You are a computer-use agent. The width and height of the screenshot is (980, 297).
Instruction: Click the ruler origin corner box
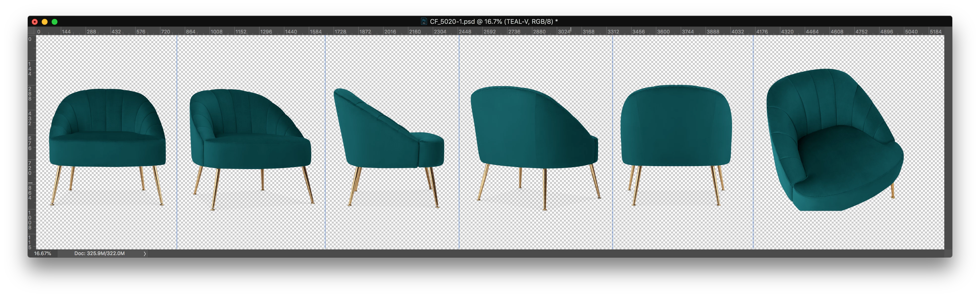pos(32,31)
